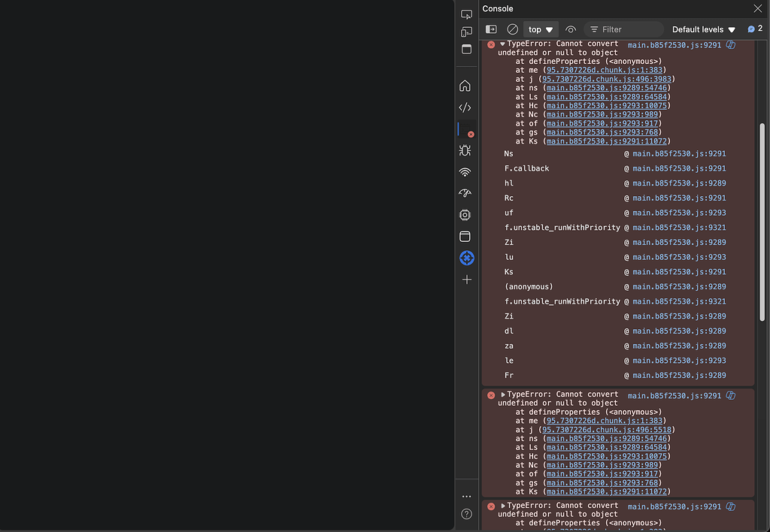
Task: Open the Network tool in the sidebar
Action: [x=467, y=171]
